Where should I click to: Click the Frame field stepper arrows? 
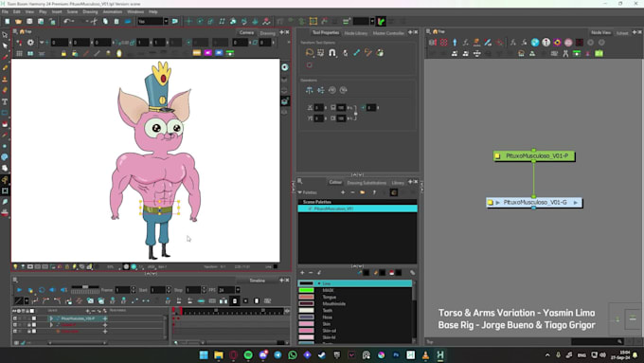tap(133, 290)
